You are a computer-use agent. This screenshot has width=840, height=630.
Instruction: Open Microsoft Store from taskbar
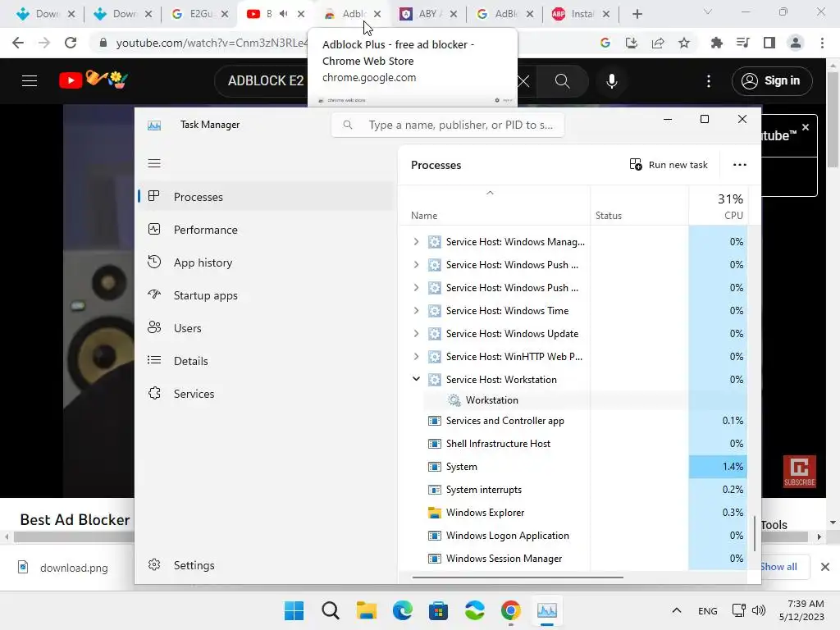coord(438,610)
